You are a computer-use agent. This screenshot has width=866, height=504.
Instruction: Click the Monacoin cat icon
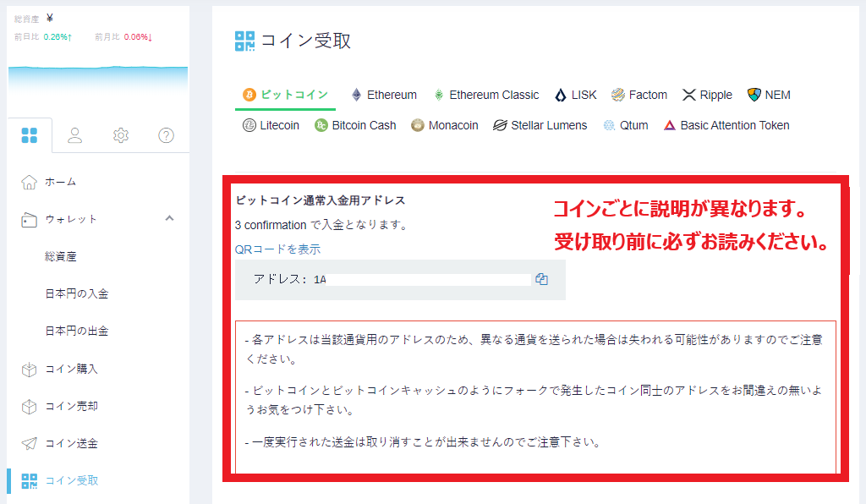click(x=418, y=125)
